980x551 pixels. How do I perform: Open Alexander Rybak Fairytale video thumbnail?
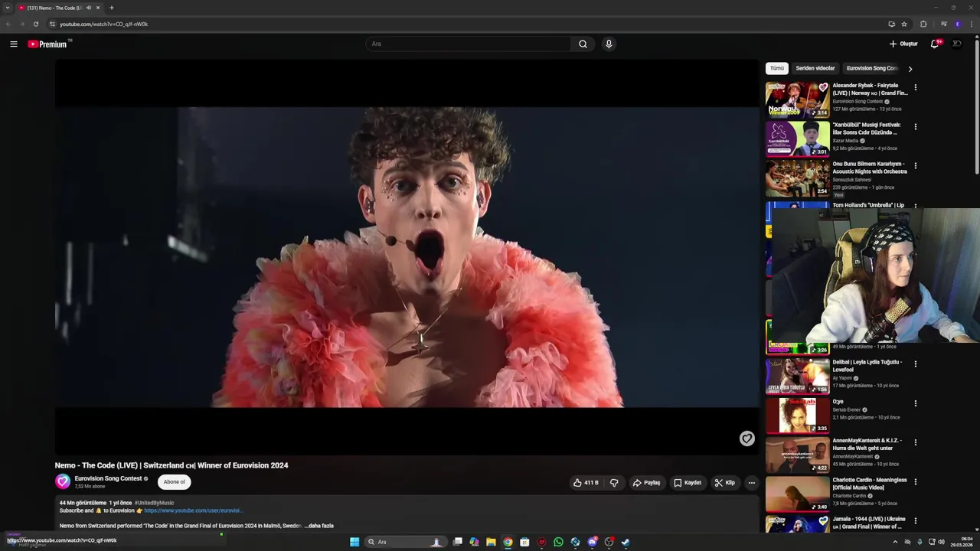797,99
